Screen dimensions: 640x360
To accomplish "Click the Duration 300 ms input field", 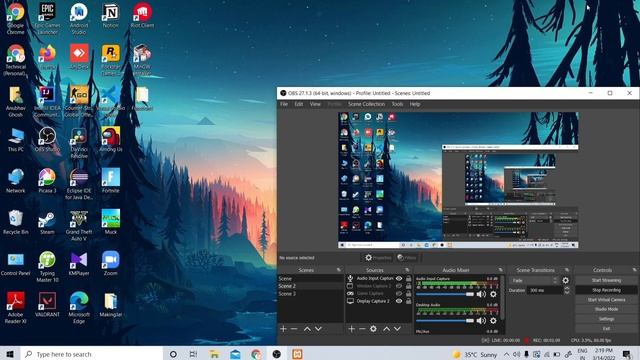I will pos(545,290).
